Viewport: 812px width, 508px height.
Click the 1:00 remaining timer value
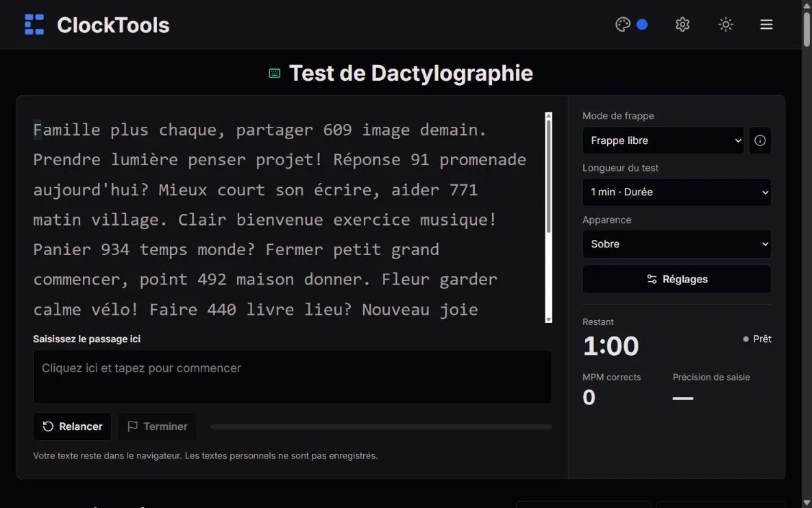(611, 346)
